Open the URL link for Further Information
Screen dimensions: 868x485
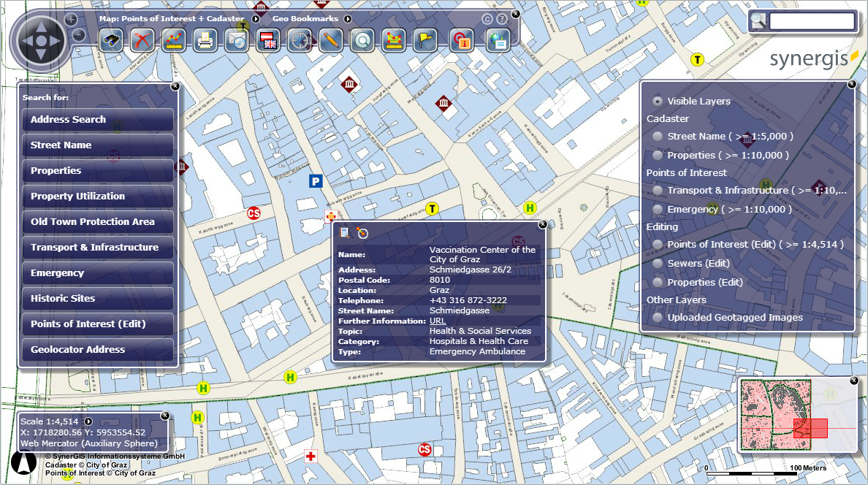(x=436, y=320)
